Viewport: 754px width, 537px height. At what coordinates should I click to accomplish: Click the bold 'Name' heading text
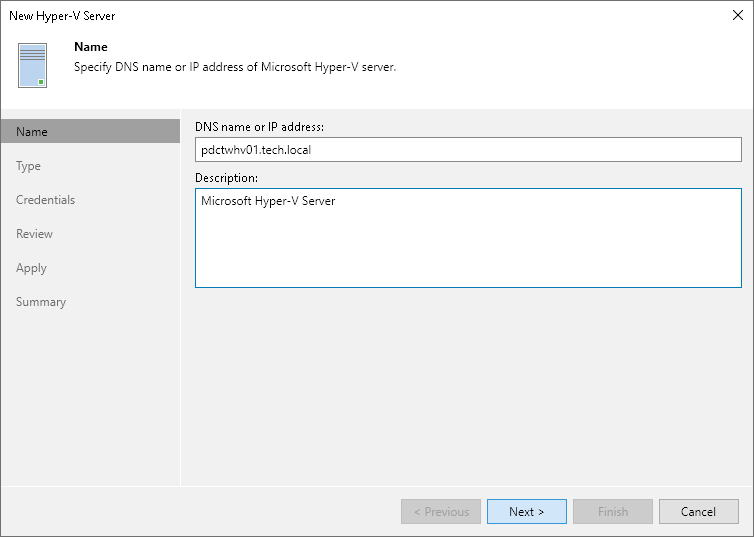point(91,47)
